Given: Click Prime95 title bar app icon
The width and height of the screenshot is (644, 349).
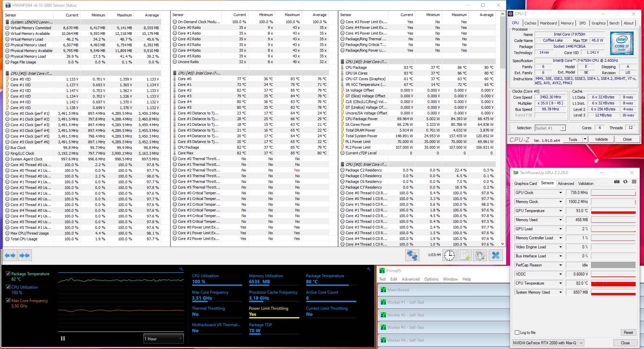Looking at the screenshot, I should 382,270.
